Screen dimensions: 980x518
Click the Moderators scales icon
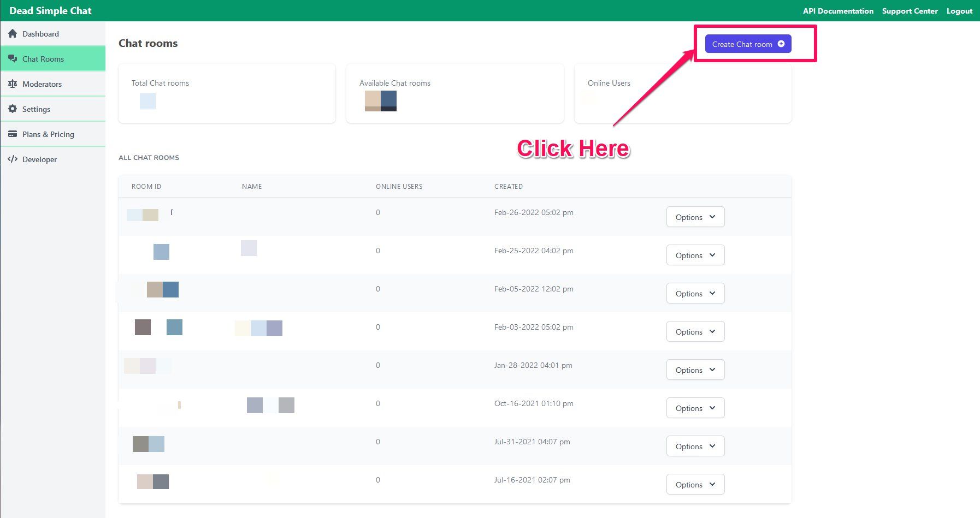point(13,84)
